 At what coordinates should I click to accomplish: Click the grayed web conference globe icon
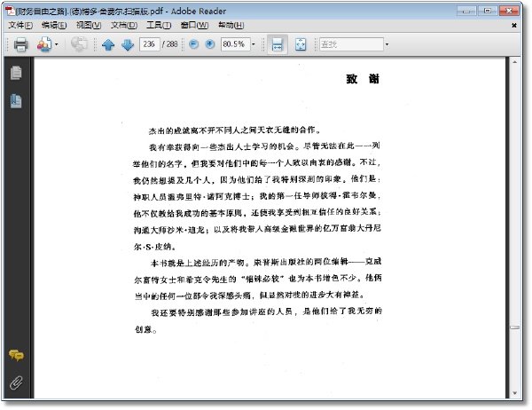coord(79,44)
